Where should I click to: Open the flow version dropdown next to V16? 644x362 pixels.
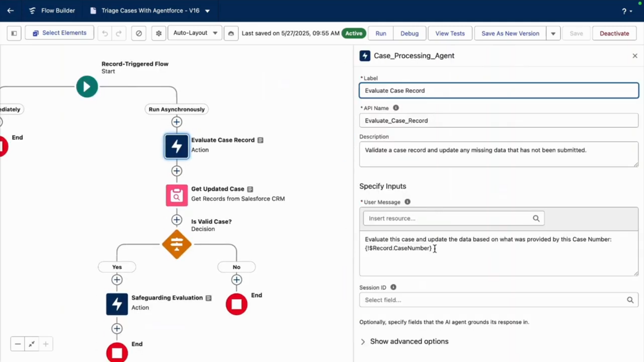[x=207, y=11]
